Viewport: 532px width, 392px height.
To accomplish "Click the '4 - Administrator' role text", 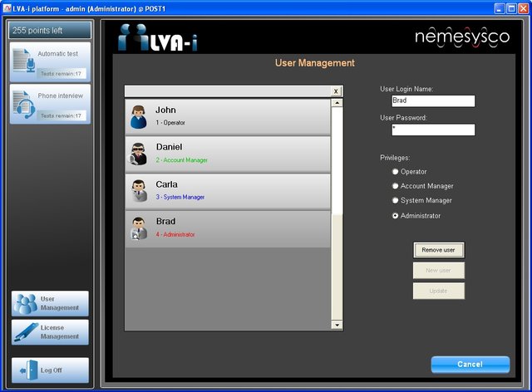I will coord(175,234).
